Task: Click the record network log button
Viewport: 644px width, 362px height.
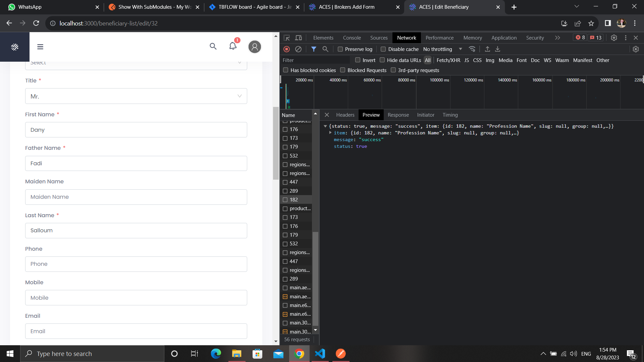Action: (286, 49)
